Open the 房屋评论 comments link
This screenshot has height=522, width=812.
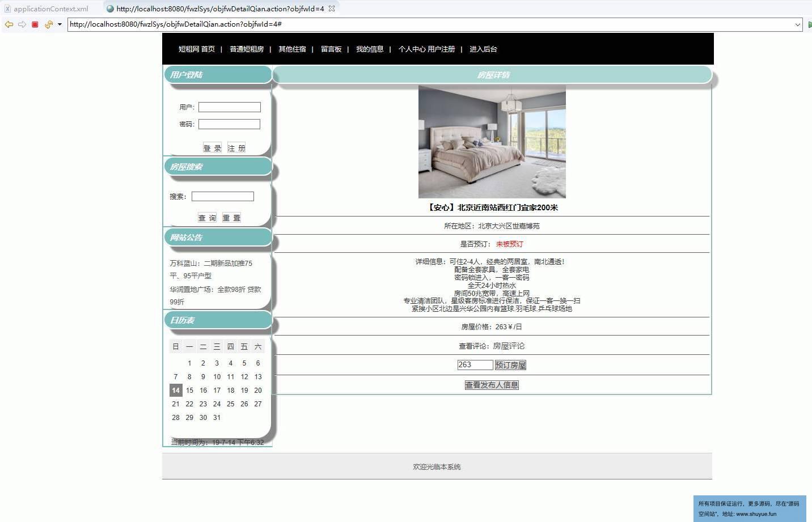(509, 346)
